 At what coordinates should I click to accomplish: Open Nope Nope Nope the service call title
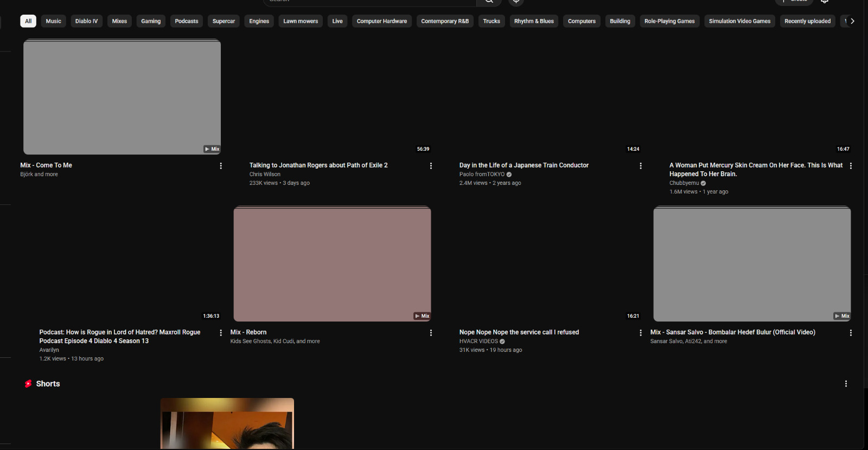519,332
